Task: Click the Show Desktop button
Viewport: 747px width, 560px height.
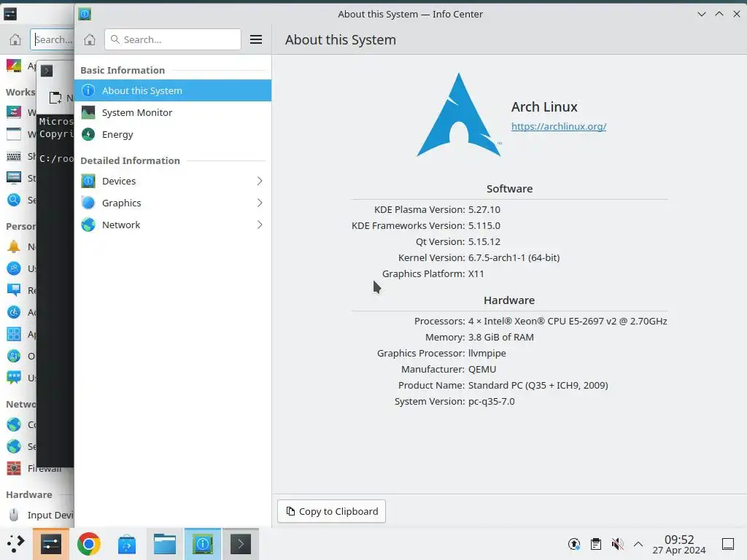Action: (x=728, y=544)
